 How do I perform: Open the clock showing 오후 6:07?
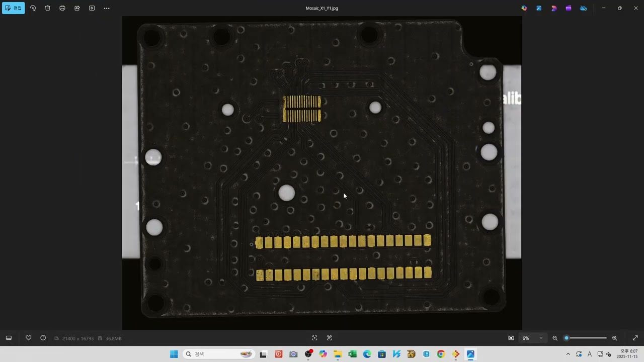click(x=628, y=354)
